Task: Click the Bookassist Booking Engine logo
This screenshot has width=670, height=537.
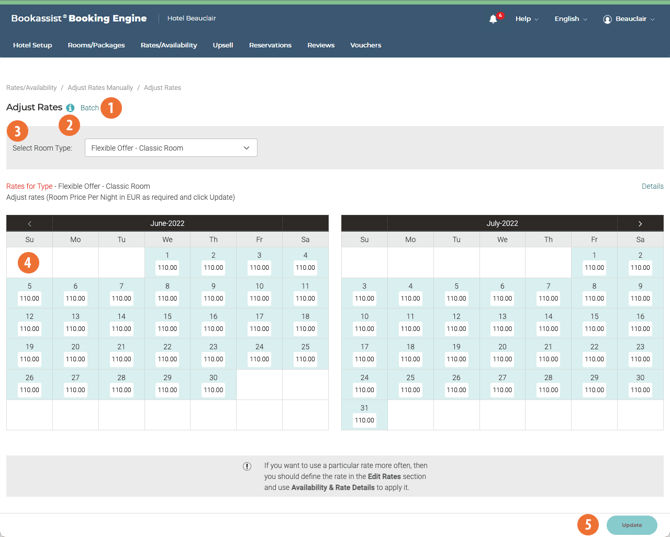Action: pyautogui.click(x=78, y=18)
